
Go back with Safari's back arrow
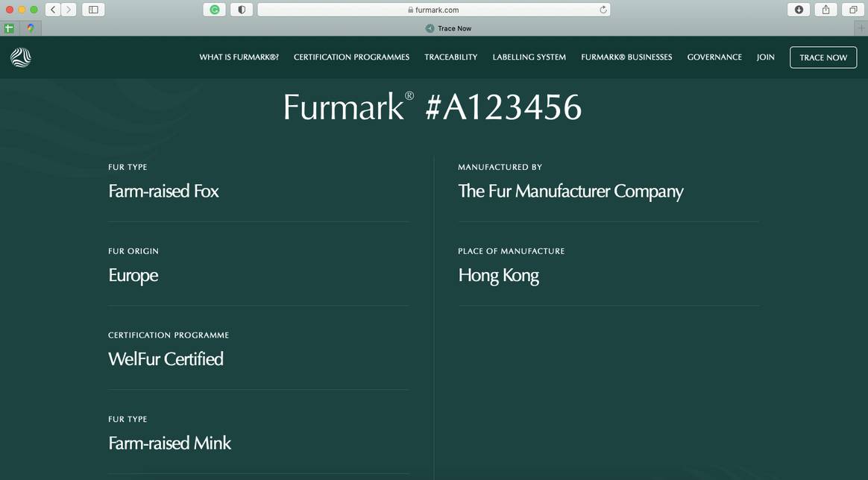point(53,10)
